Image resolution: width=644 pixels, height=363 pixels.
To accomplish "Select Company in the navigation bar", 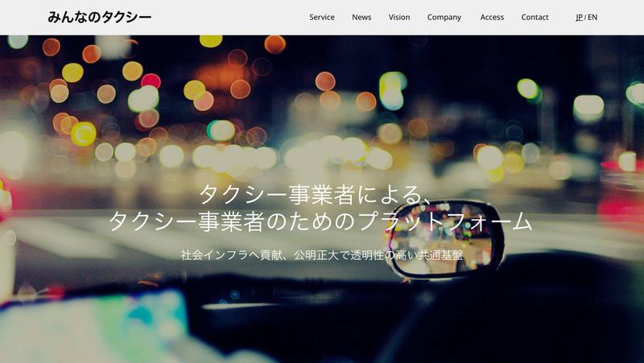I will [x=444, y=17].
